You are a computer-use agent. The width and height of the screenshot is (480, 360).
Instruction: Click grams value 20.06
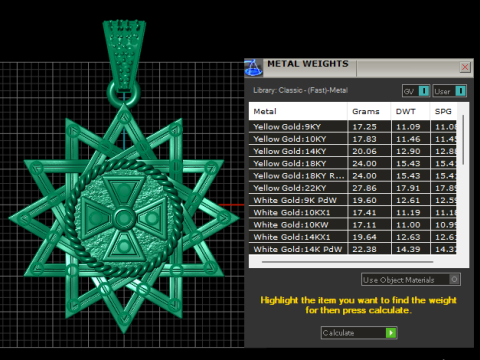point(364,151)
